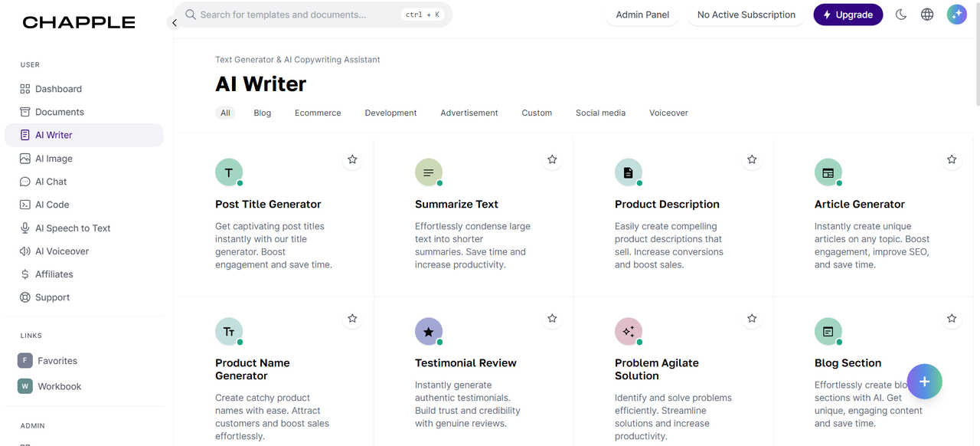Switch to Social media filter tab
Image resolution: width=980 pixels, height=446 pixels.
600,113
